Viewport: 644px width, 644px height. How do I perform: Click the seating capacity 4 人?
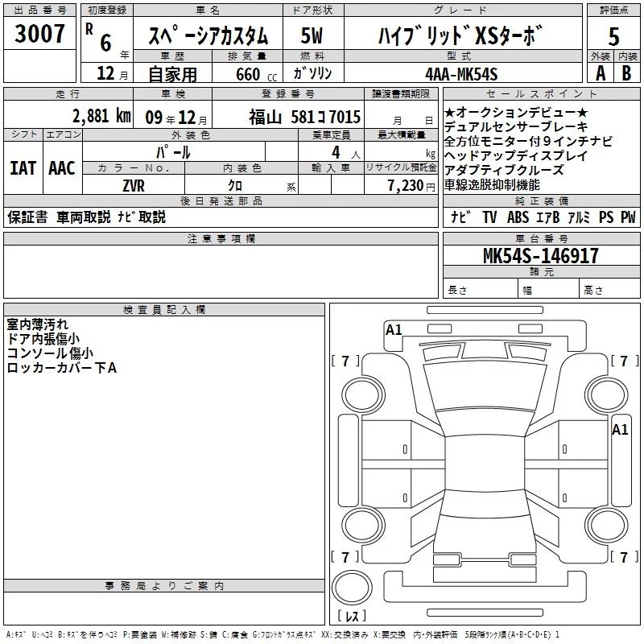click(x=345, y=153)
